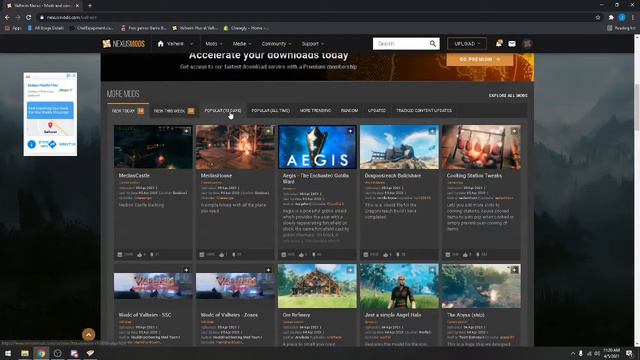Open File Explorer from taskbar
Viewport: 640px width, 360px height.
pyautogui.click(x=25, y=353)
